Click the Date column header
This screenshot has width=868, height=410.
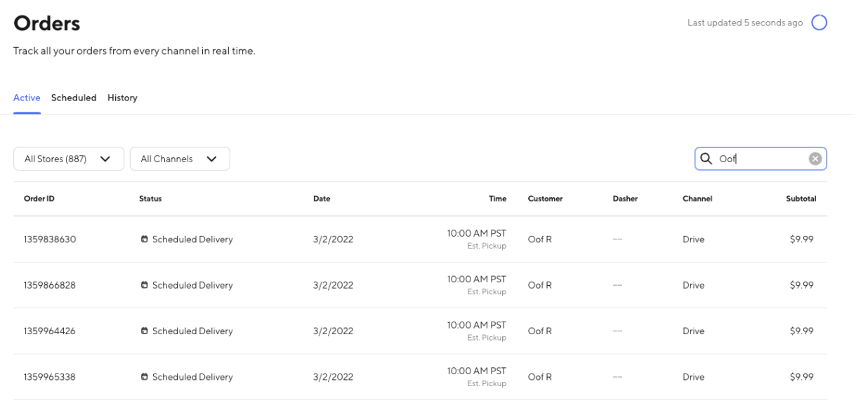(322, 199)
